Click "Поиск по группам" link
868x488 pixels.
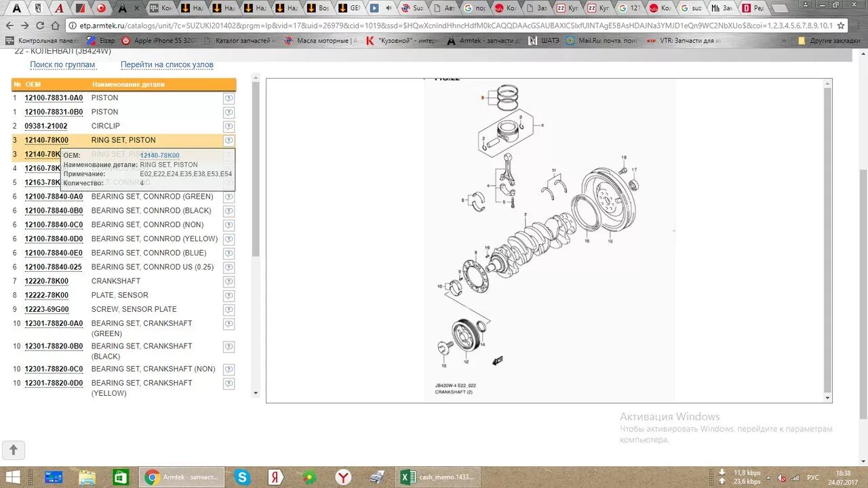tap(62, 65)
